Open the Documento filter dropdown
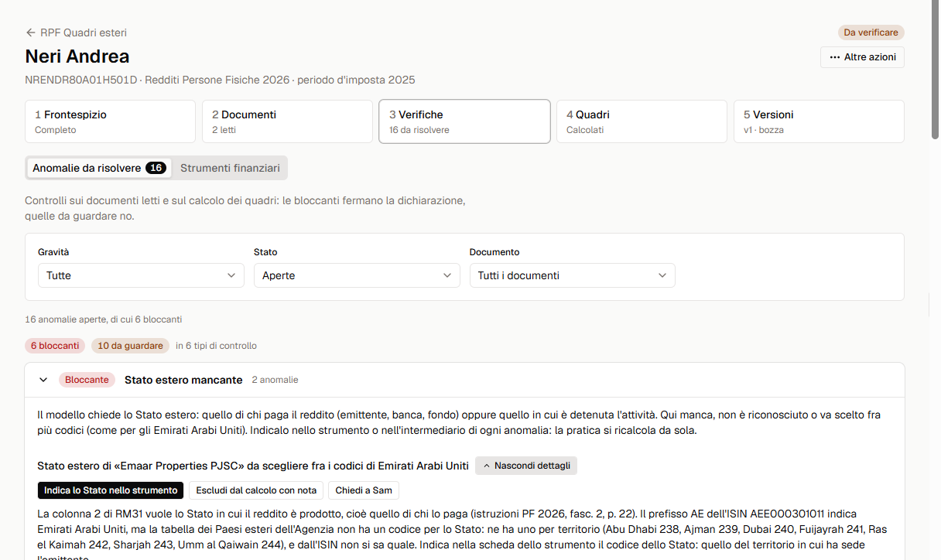The image size is (941, 560). (572, 275)
